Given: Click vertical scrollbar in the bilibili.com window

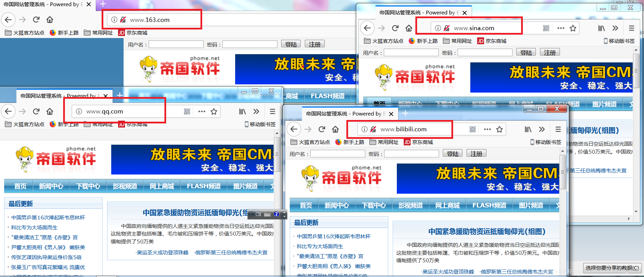Looking at the screenshot, I should pos(563,172).
